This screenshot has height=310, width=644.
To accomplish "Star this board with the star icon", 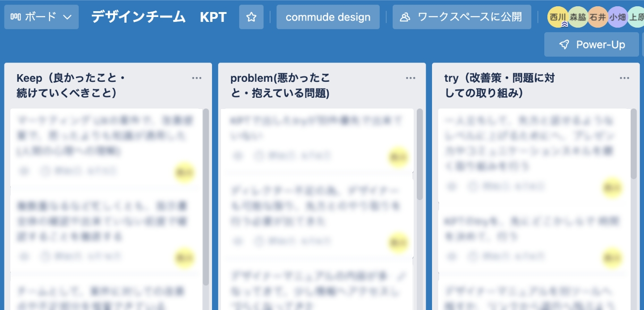I will [251, 17].
